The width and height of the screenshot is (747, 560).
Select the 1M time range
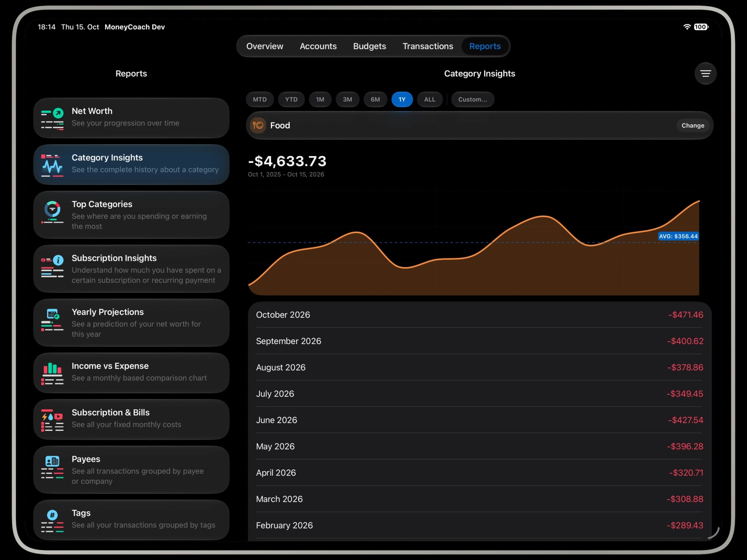[320, 99]
